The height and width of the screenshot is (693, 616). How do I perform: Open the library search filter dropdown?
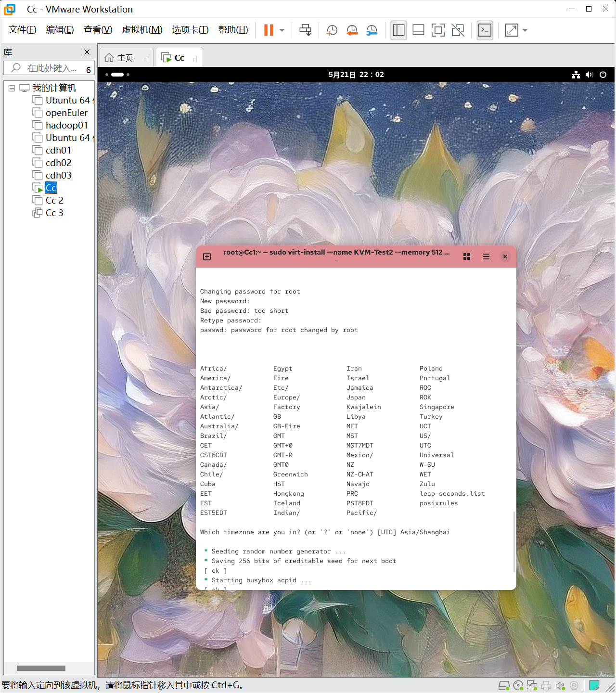point(89,69)
